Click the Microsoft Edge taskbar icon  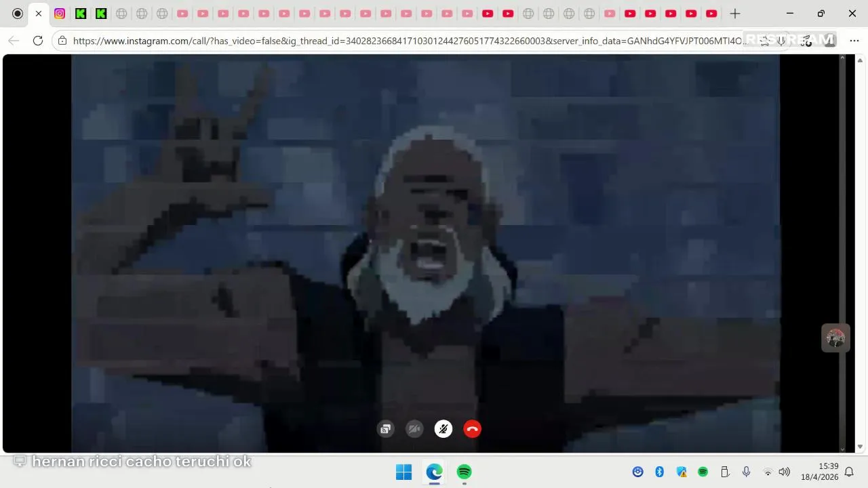click(434, 472)
